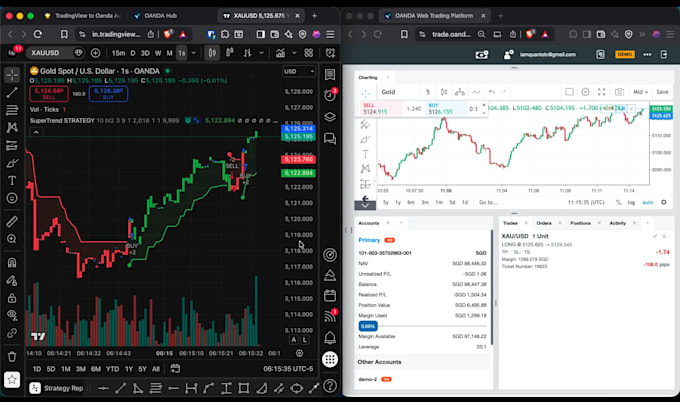This screenshot has height=402, width=680.
Task: Click the red SELL price button
Action: coord(49,94)
